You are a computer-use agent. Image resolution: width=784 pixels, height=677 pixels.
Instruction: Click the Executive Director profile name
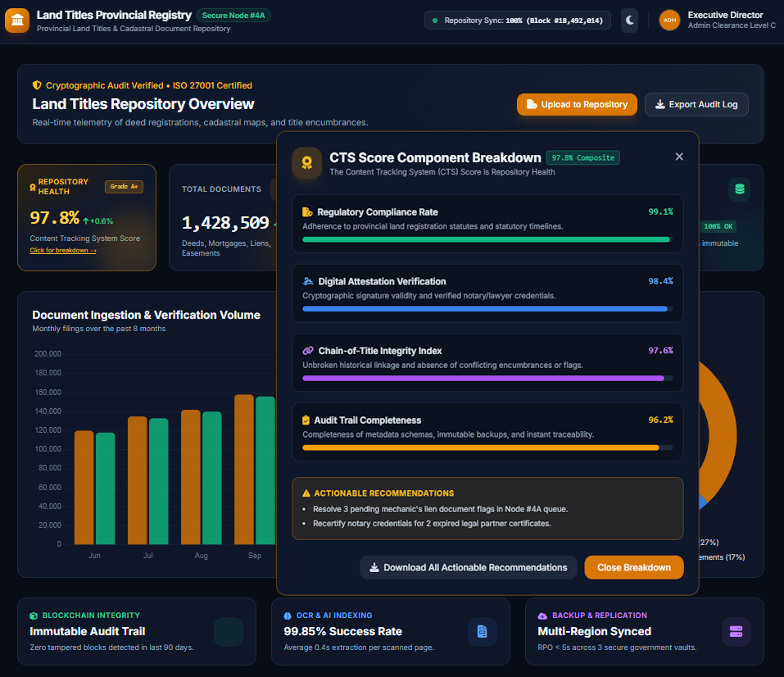pyautogui.click(x=726, y=15)
